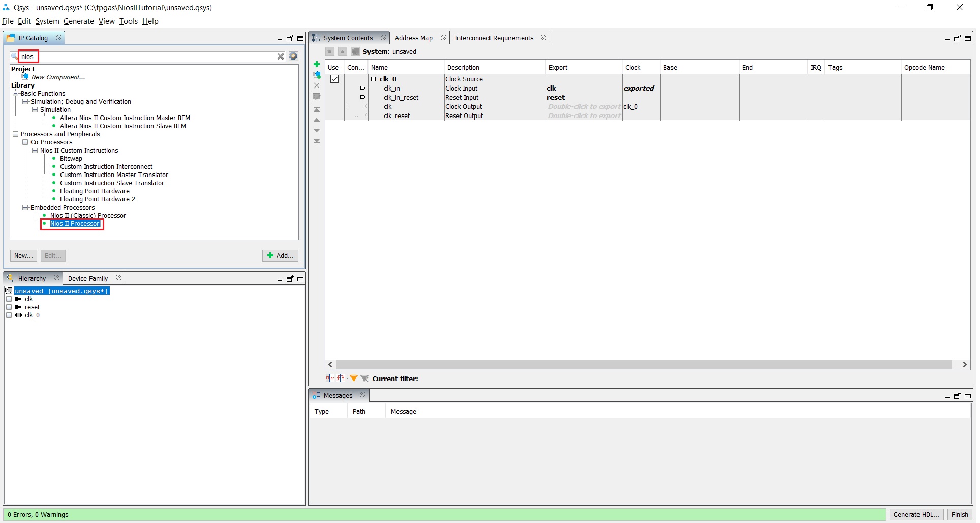Collapse the clk_0 row in System Contents

[x=374, y=79]
